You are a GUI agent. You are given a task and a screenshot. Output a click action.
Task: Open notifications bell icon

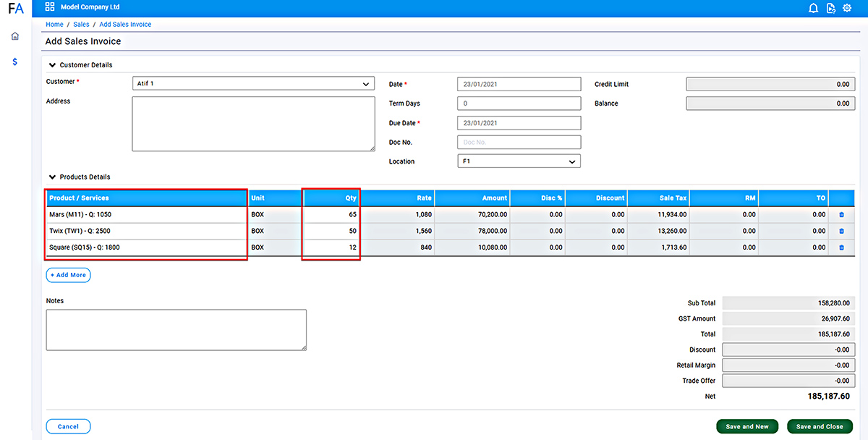click(x=813, y=8)
